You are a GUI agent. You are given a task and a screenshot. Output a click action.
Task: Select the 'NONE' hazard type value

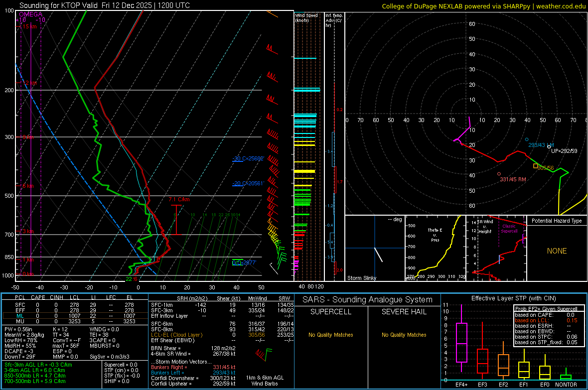[x=557, y=251]
